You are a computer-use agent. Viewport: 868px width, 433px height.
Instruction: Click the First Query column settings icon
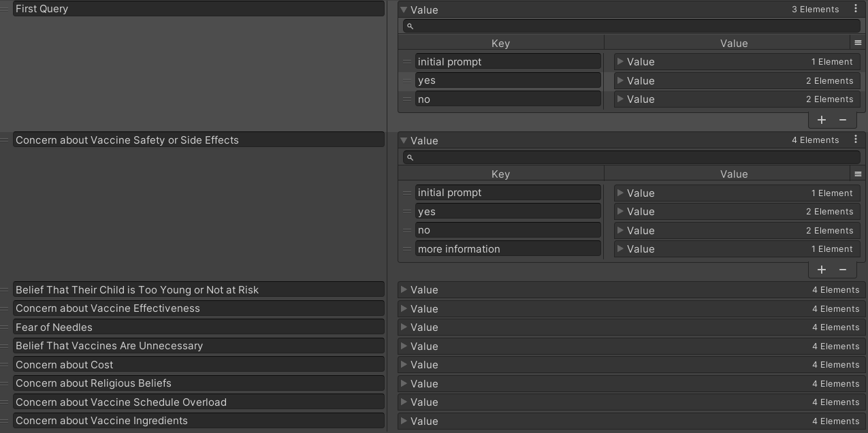coord(858,43)
